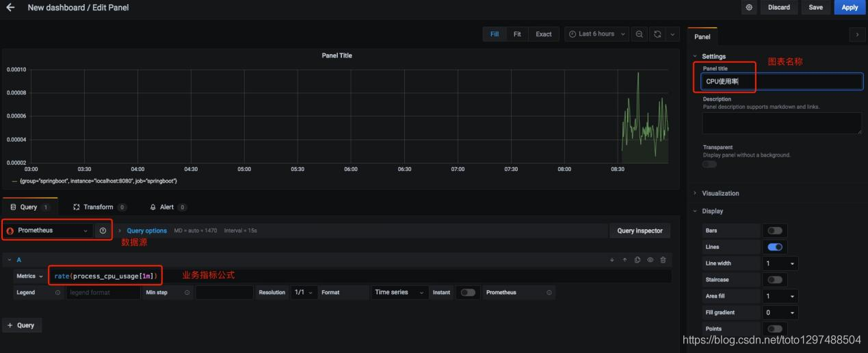The height and width of the screenshot is (353, 868).
Task: Open the Last 6 hours time picker
Action: pos(596,34)
